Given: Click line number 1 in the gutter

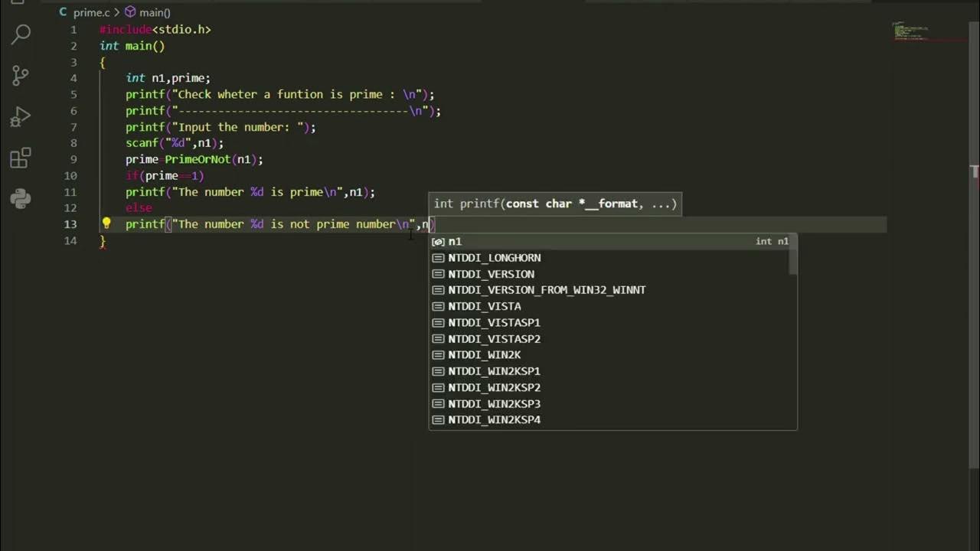Looking at the screenshot, I should tap(73, 30).
